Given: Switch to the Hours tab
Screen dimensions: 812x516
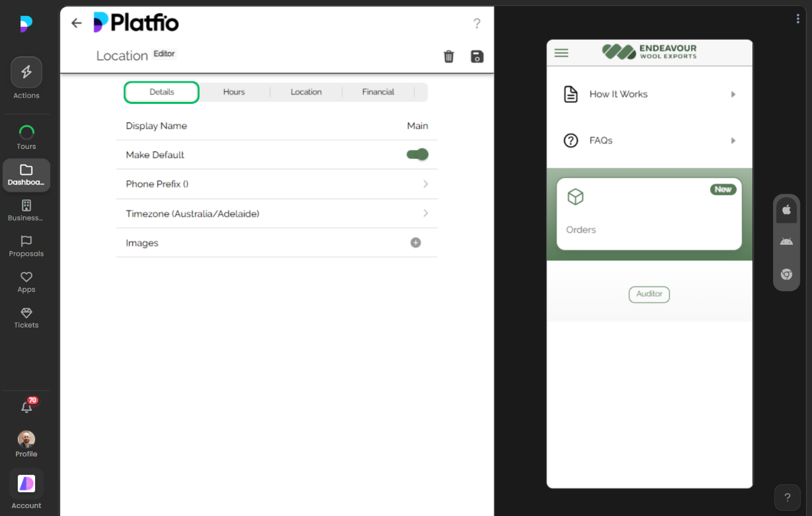Looking at the screenshot, I should (x=234, y=91).
